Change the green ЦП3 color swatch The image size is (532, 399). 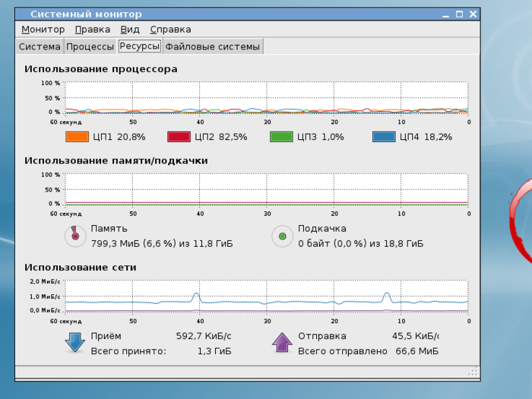[281, 137]
